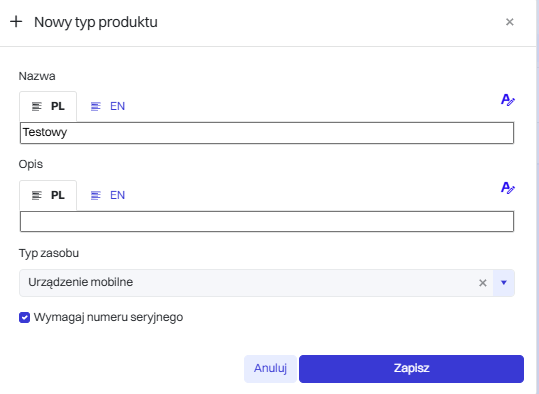Toggle the Wymagaj numeru seryjnego label

tap(108, 317)
